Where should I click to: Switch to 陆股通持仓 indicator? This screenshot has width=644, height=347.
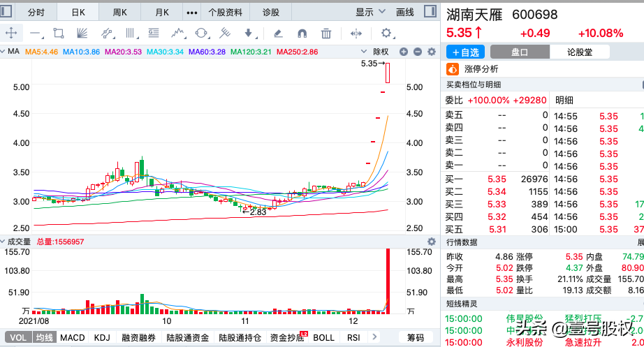(x=240, y=337)
